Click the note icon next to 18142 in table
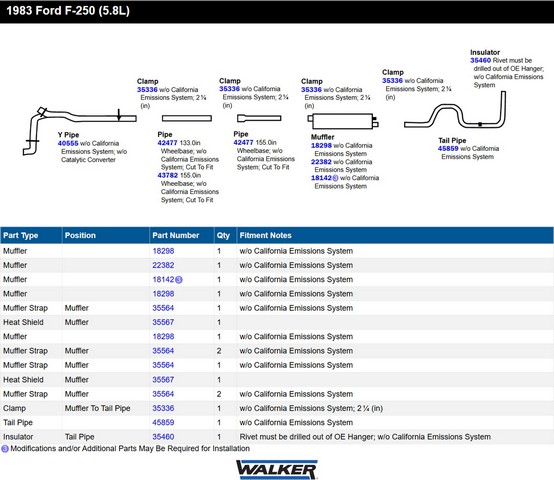The height and width of the screenshot is (480, 554). [179, 280]
